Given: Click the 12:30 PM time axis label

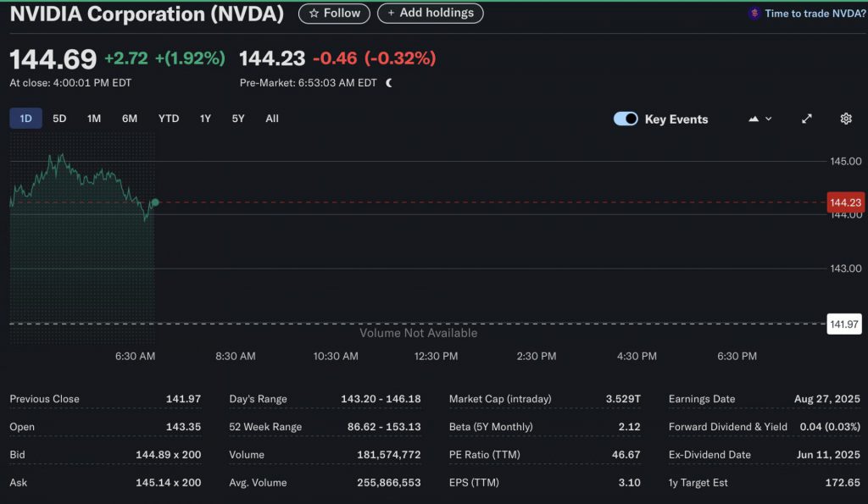Looking at the screenshot, I should (x=437, y=357).
